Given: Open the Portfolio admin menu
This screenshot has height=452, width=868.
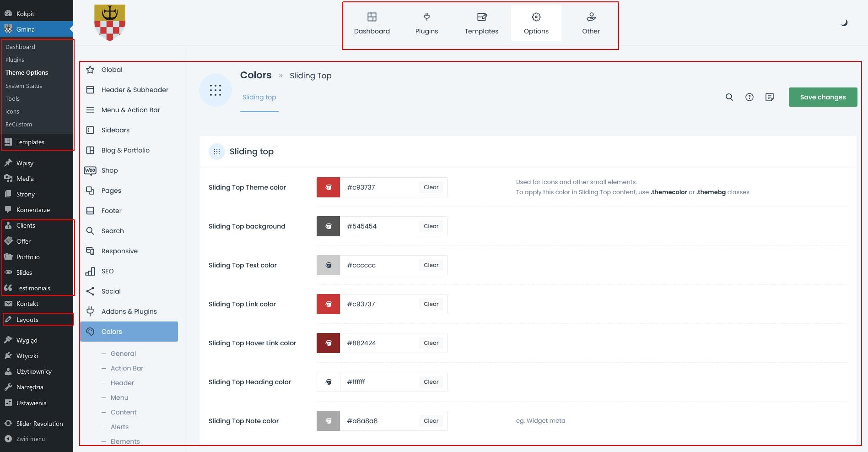Looking at the screenshot, I should click(37, 257).
